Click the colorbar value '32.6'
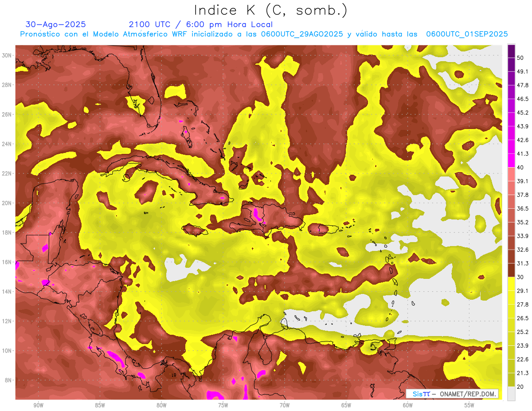 click(x=523, y=250)
